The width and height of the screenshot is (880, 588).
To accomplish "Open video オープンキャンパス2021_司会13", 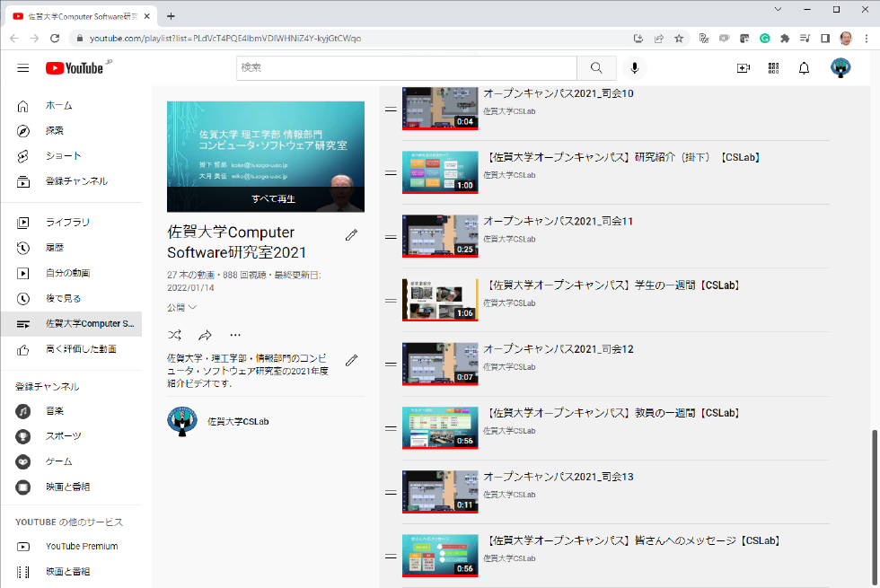I will 559,477.
